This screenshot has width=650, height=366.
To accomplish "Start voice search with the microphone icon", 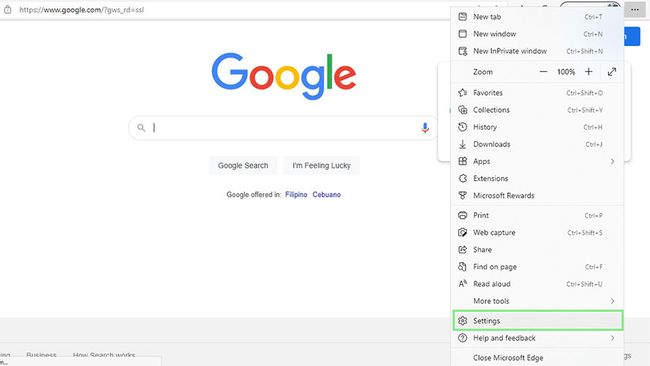I will (425, 128).
